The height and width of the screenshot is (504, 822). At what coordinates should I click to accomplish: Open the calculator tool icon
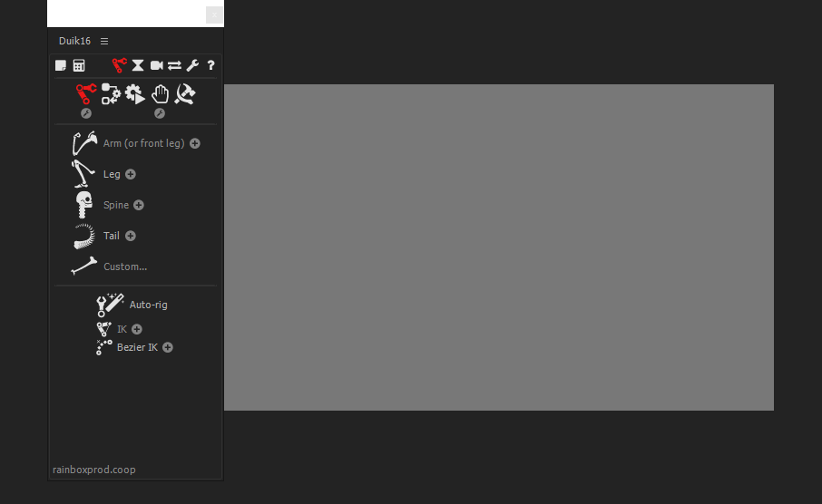point(79,65)
